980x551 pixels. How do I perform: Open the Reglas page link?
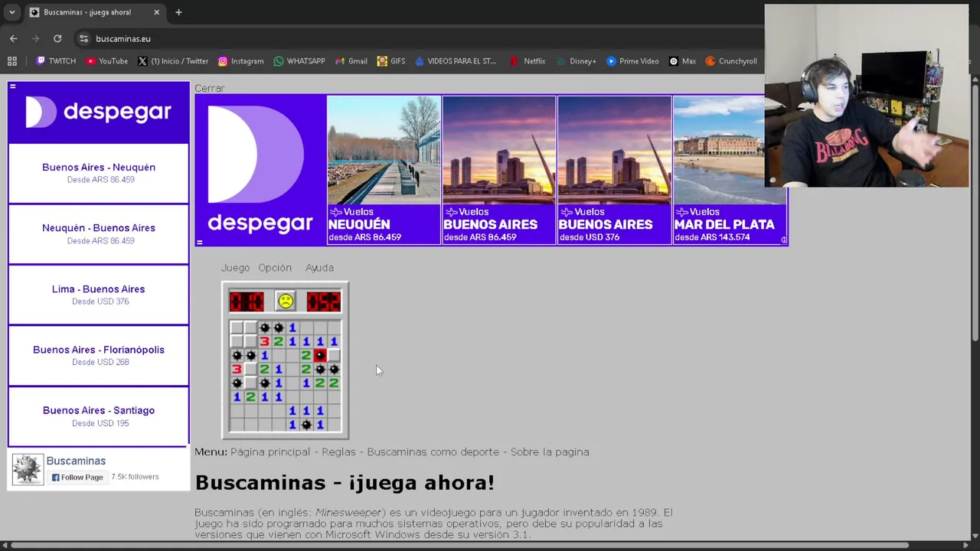[x=338, y=452]
